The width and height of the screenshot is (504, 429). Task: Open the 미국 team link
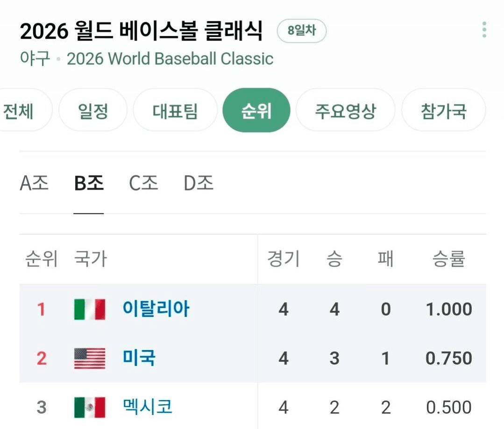click(139, 359)
